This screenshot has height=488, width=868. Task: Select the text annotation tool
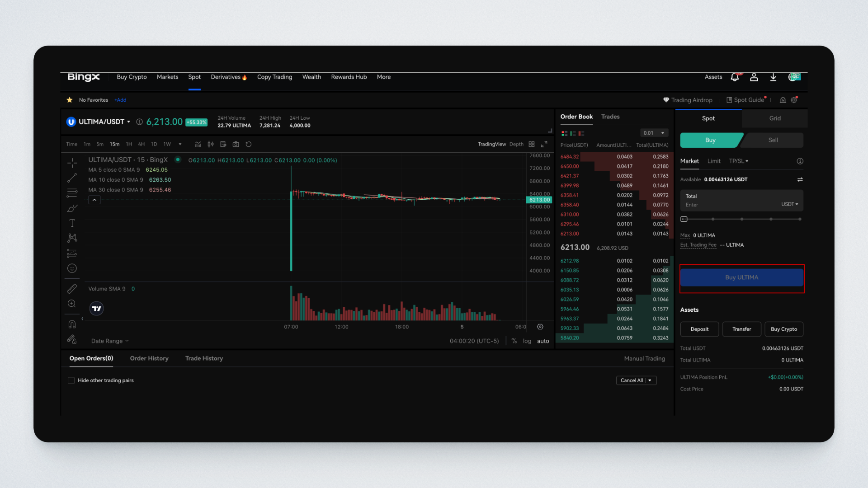(x=72, y=223)
